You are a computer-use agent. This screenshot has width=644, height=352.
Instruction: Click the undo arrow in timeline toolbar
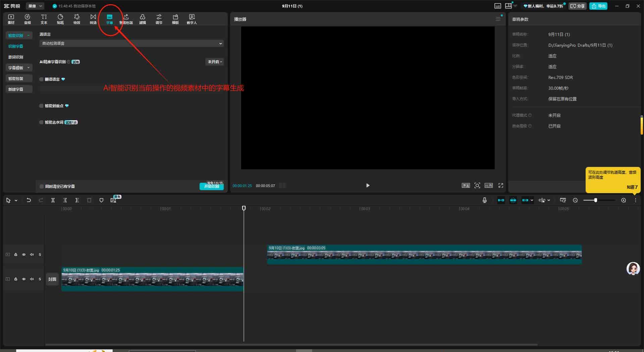point(29,200)
